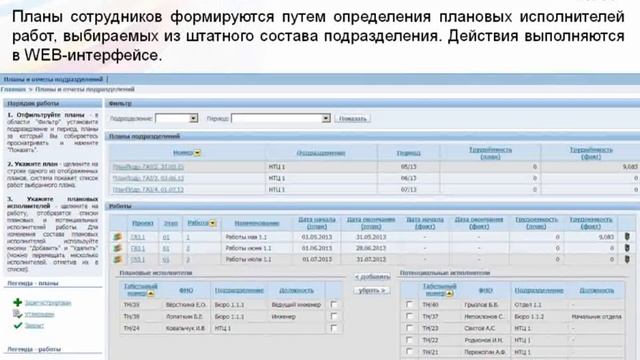Click sort icon of Табельный номер in planned executors
Screen dimensions: 640x360
click(x=151, y=293)
